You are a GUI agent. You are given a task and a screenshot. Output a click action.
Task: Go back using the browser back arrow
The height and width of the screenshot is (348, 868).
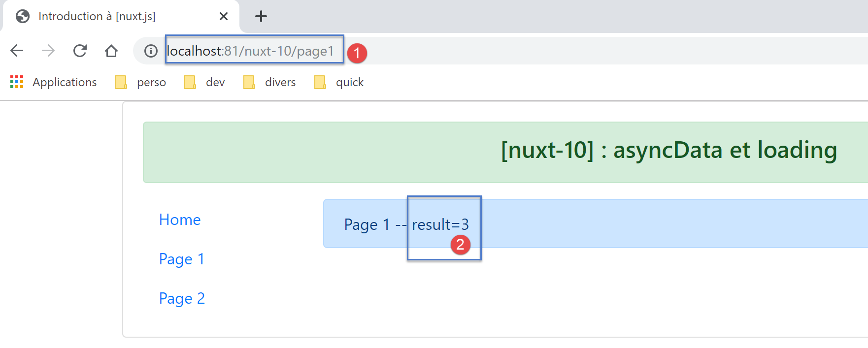tap(17, 51)
